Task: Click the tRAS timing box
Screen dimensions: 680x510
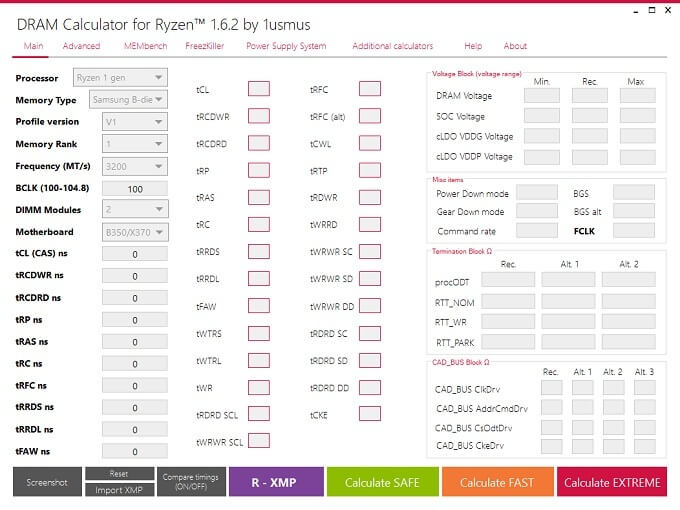Action: (259, 197)
